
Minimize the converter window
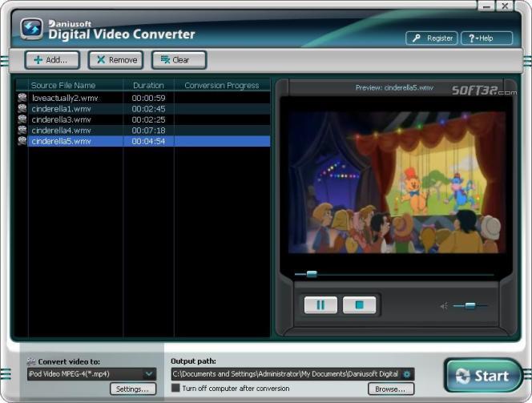coord(486,6)
